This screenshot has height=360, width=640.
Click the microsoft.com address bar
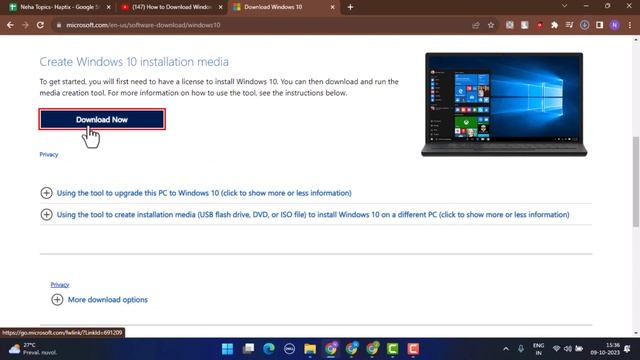click(x=261, y=25)
